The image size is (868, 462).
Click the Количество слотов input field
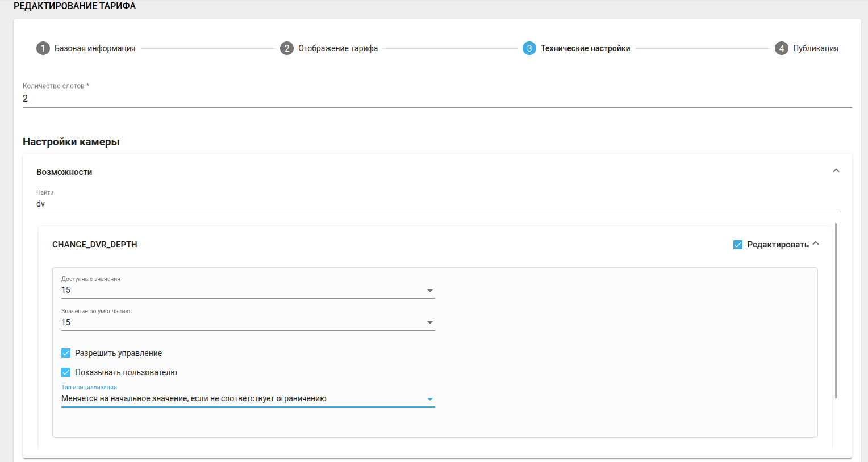[x=436, y=99]
